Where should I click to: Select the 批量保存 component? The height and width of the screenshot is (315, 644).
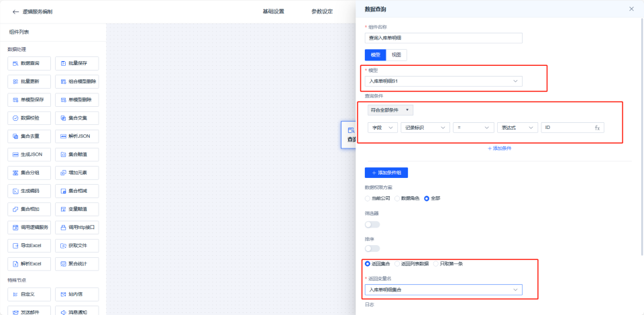click(x=76, y=63)
